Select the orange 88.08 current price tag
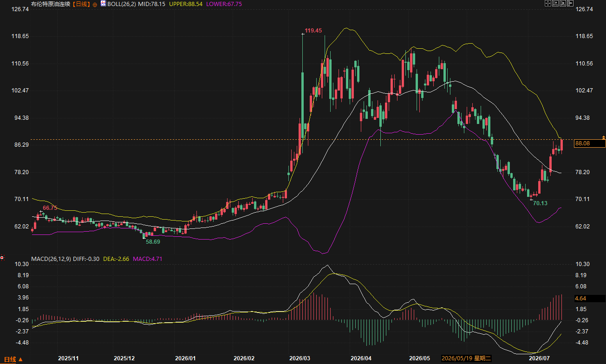This screenshot has width=606, height=364. (x=590, y=143)
